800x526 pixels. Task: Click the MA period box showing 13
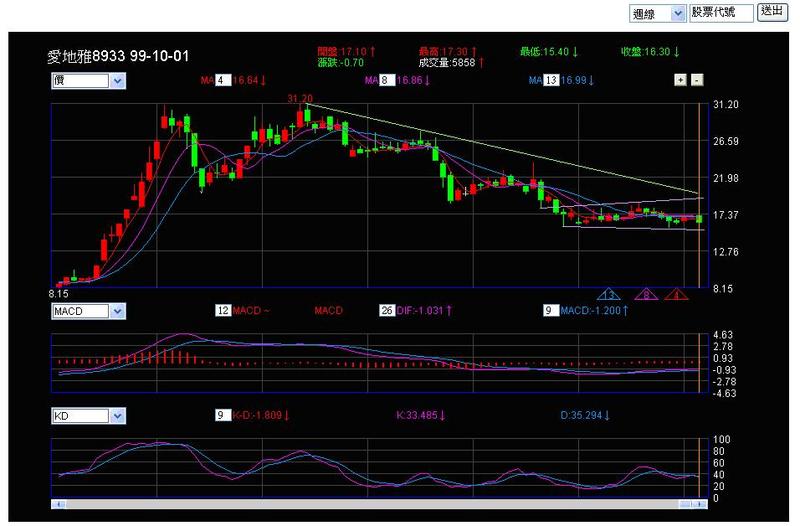550,79
